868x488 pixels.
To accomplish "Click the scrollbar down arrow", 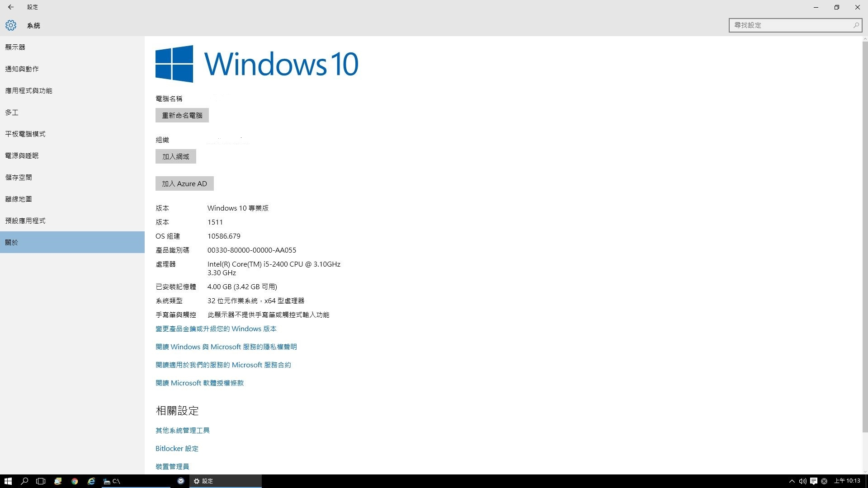I will click(865, 471).
